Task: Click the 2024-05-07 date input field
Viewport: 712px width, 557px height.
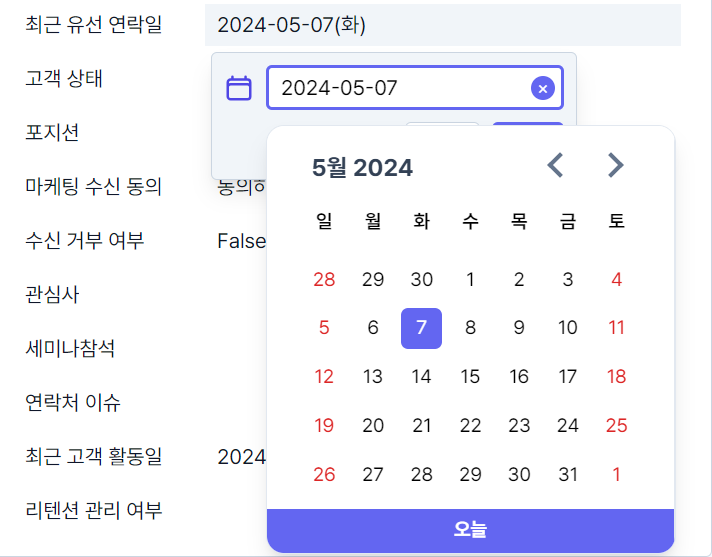Action: coord(415,88)
